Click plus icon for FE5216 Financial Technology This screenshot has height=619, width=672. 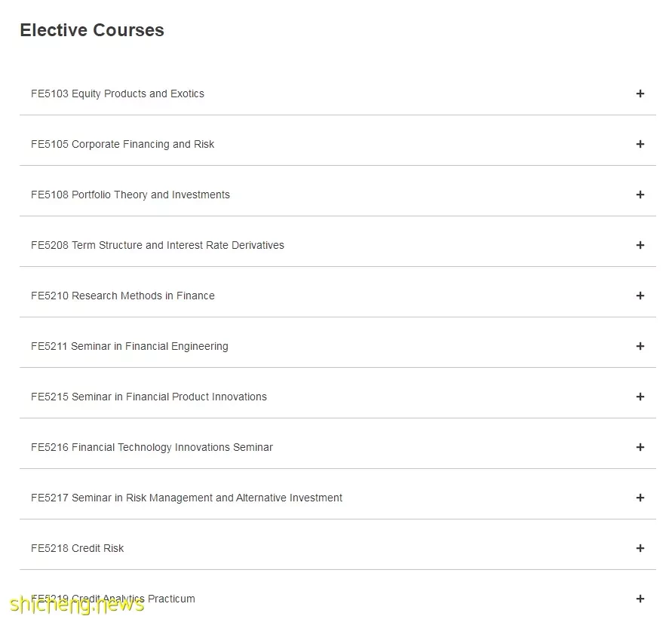tap(640, 447)
